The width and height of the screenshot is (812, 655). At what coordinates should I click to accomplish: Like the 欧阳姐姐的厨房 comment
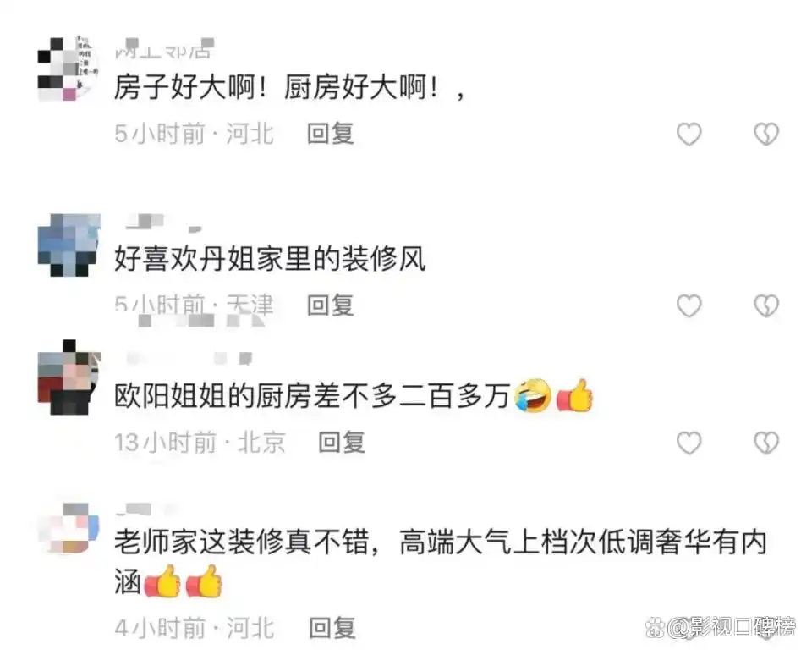click(689, 443)
